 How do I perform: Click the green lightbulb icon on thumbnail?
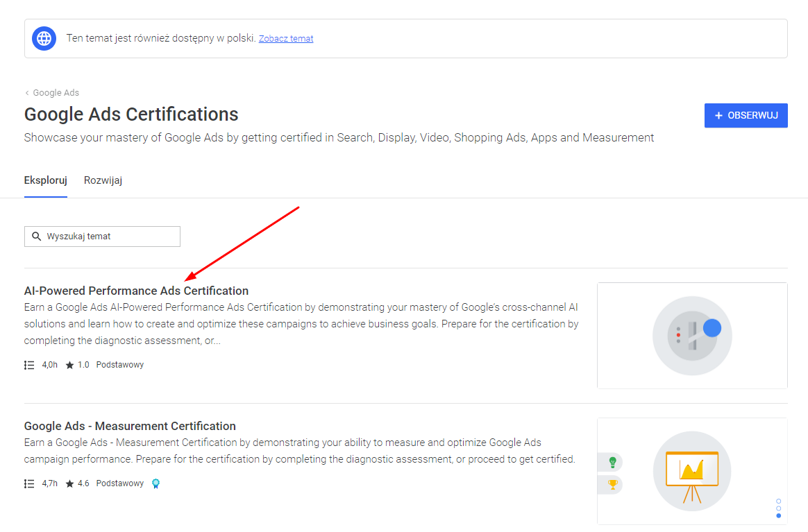[612, 462]
